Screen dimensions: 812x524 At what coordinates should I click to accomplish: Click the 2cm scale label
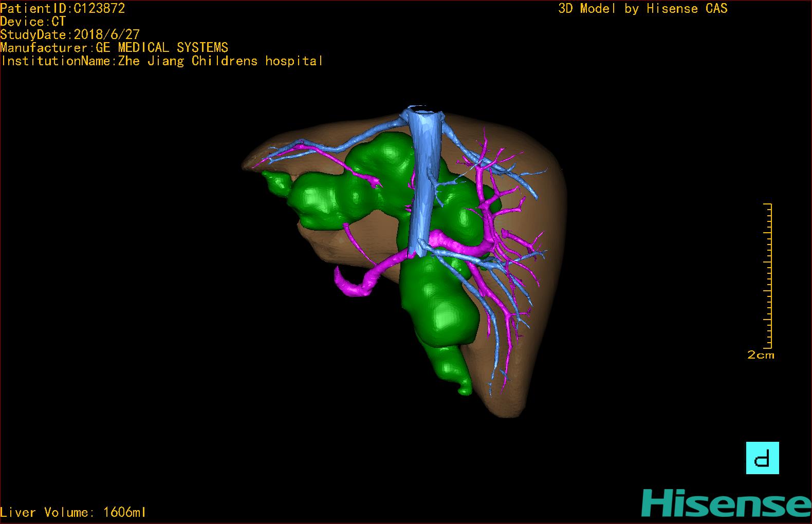click(761, 355)
